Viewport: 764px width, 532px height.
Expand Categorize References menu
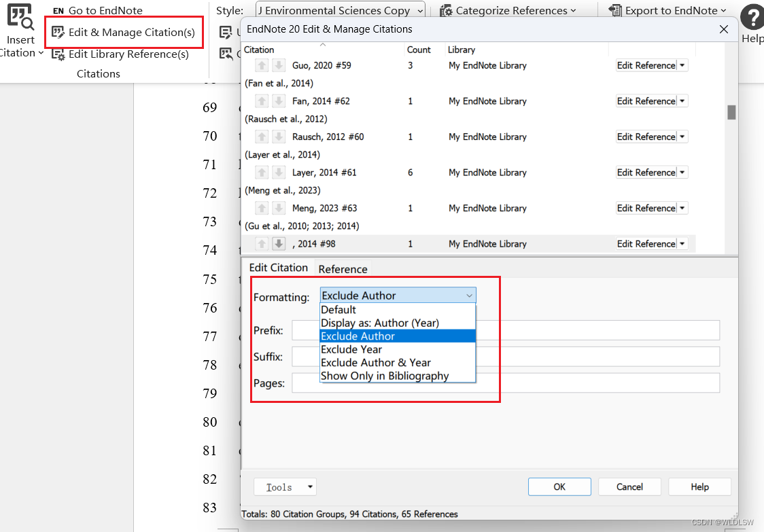pos(508,10)
